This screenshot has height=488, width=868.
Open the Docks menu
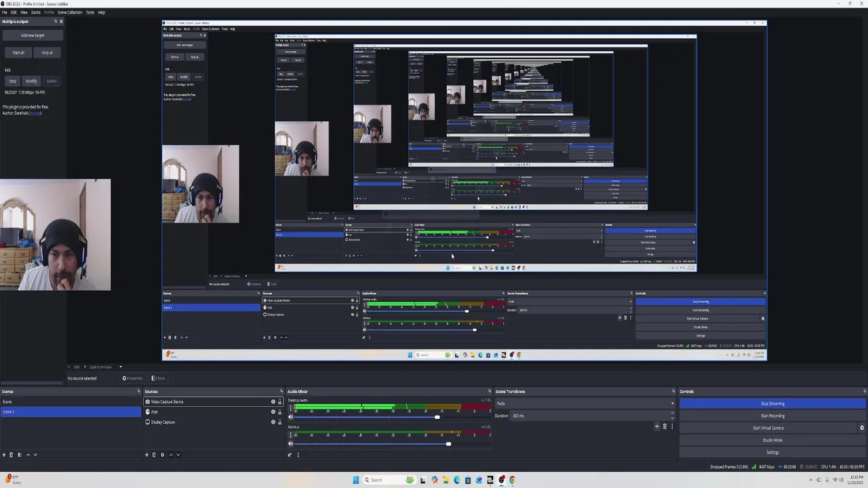(36, 12)
